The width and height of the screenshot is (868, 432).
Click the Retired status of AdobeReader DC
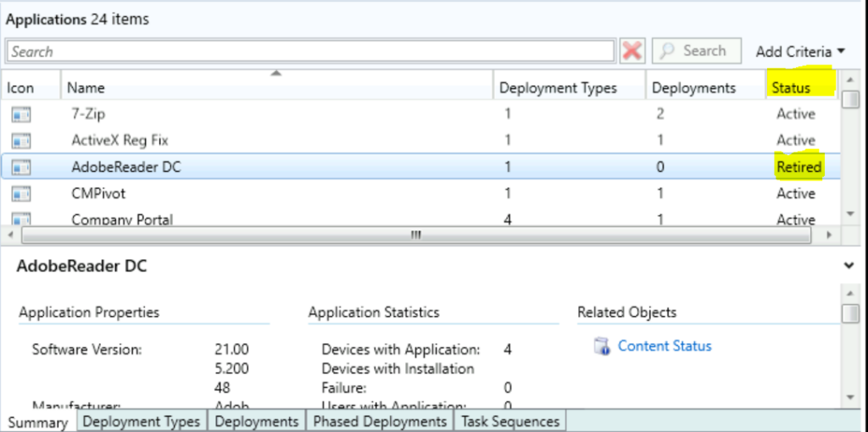[799, 167]
